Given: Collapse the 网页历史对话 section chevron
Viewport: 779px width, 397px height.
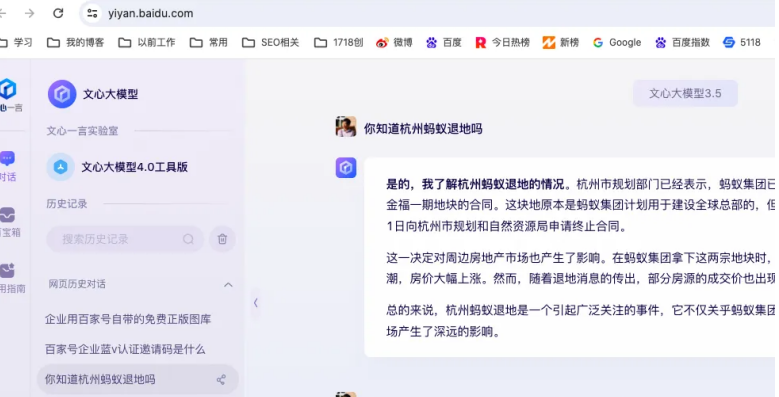Looking at the screenshot, I should coord(228,285).
